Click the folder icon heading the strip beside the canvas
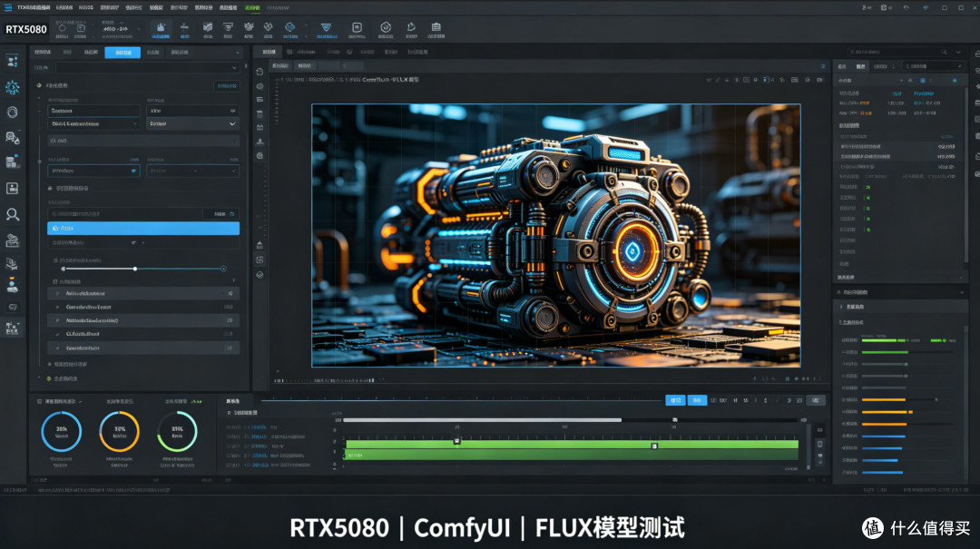 (x=260, y=72)
